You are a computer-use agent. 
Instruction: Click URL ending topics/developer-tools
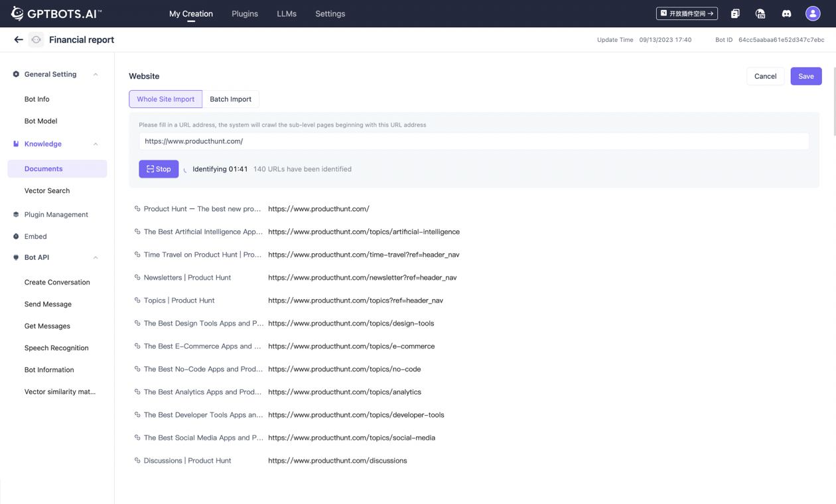pyautogui.click(x=356, y=414)
